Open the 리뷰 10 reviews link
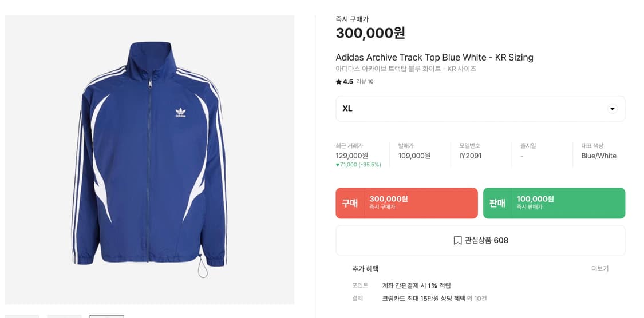The width and height of the screenshot is (644, 318). click(x=365, y=82)
